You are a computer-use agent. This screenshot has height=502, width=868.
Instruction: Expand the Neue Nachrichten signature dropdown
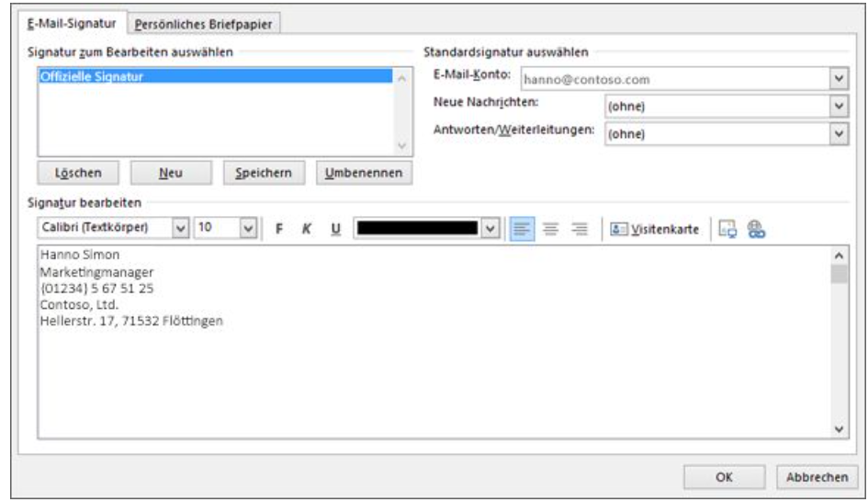tap(838, 107)
